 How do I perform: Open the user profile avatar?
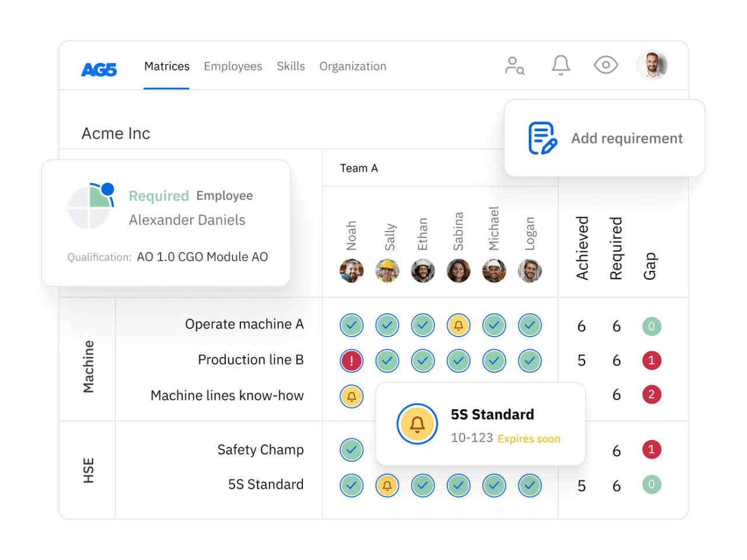coord(652,65)
